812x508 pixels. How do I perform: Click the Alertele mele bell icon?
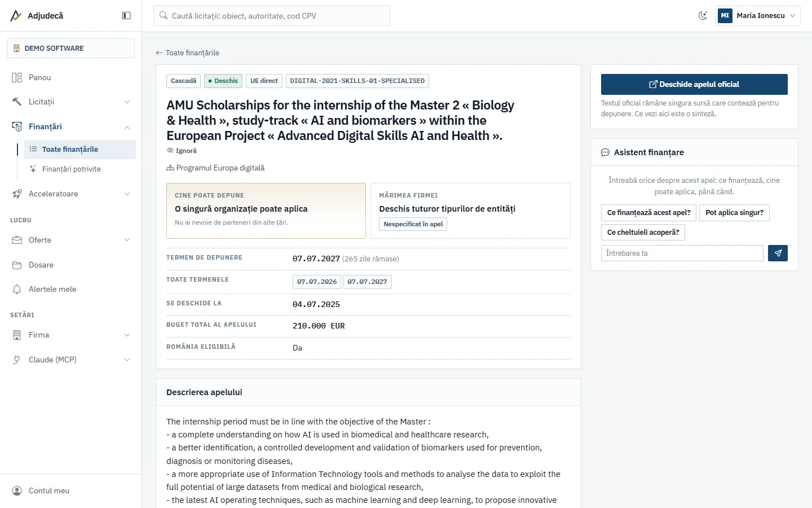pos(17,289)
